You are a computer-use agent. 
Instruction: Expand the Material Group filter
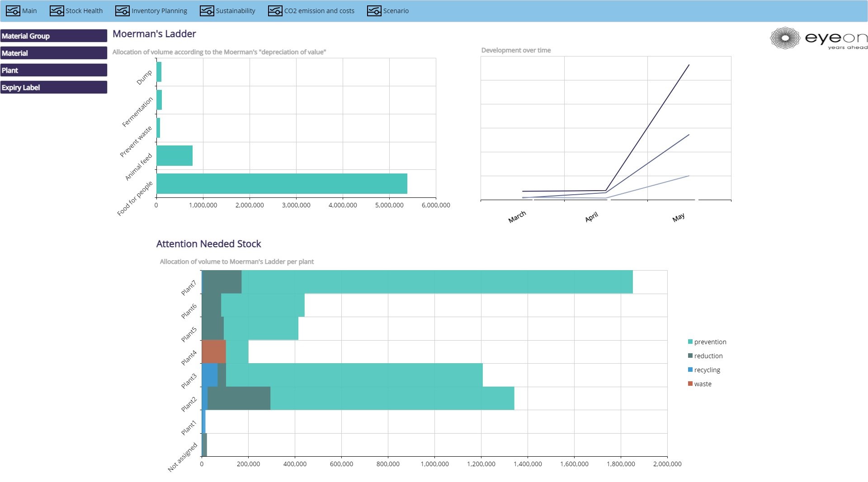tap(54, 36)
